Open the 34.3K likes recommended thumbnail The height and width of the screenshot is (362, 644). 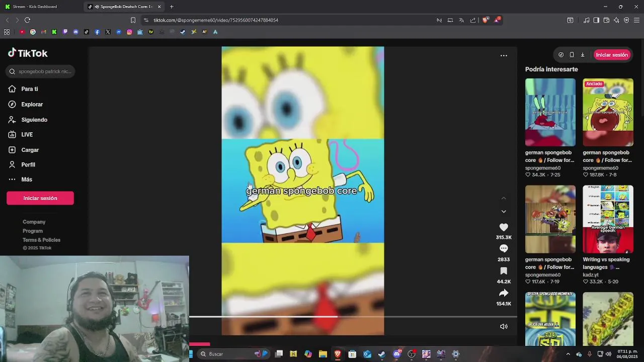click(x=550, y=112)
